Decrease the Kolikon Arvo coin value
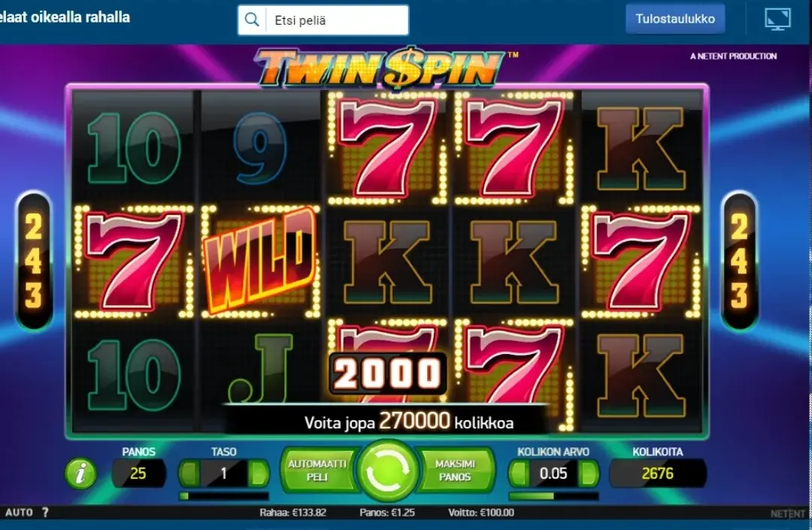The height and width of the screenshot is (530, 812). (x=520, y=473)
